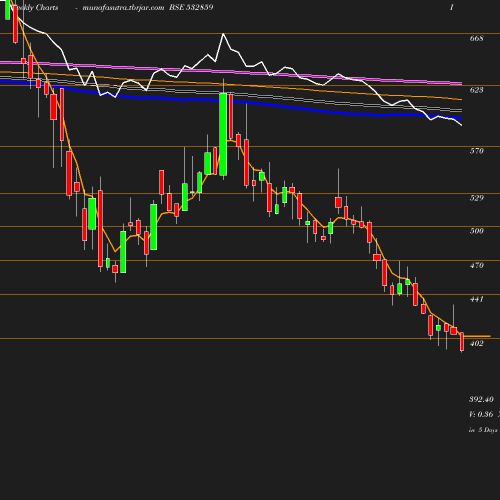Select the 668 price axis label

click(x=476, y=38)
